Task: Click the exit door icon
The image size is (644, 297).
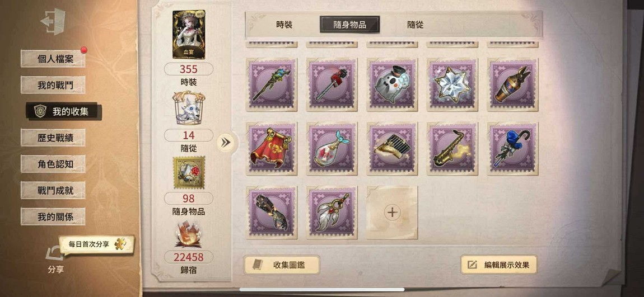Action: pyautogui.click(x=53, y=21)
